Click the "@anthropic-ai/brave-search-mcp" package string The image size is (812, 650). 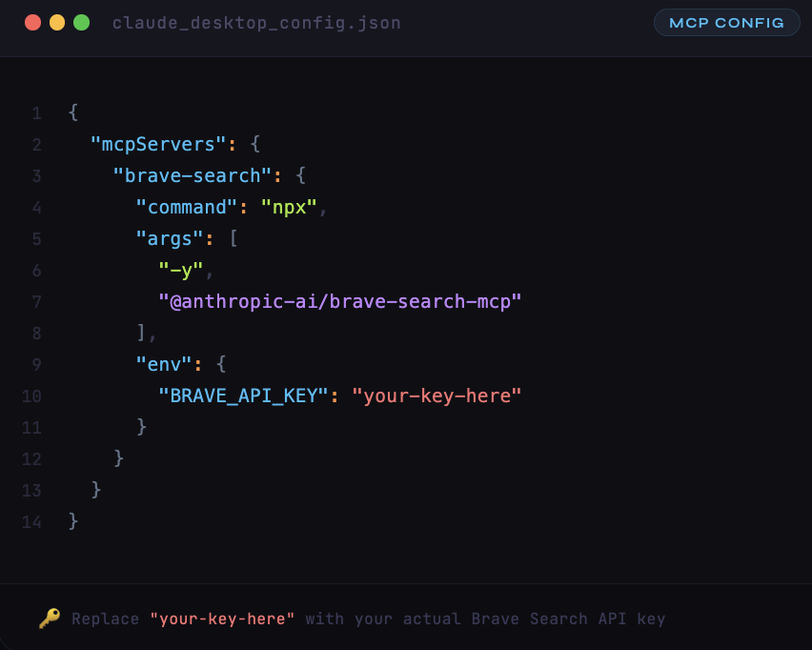pos(340,301)
